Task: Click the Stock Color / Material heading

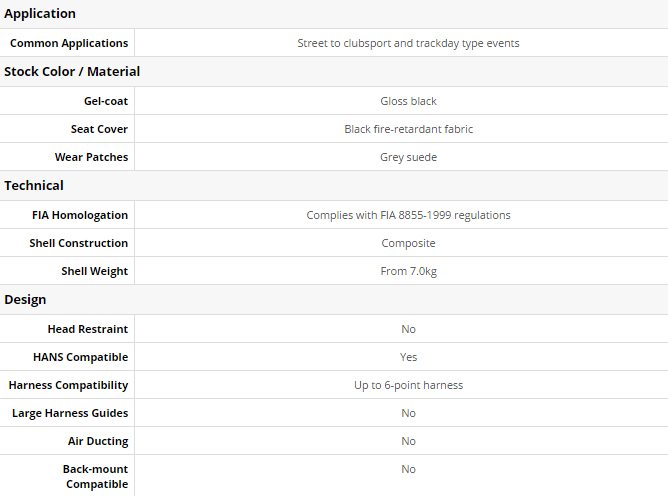Action: 72,71
